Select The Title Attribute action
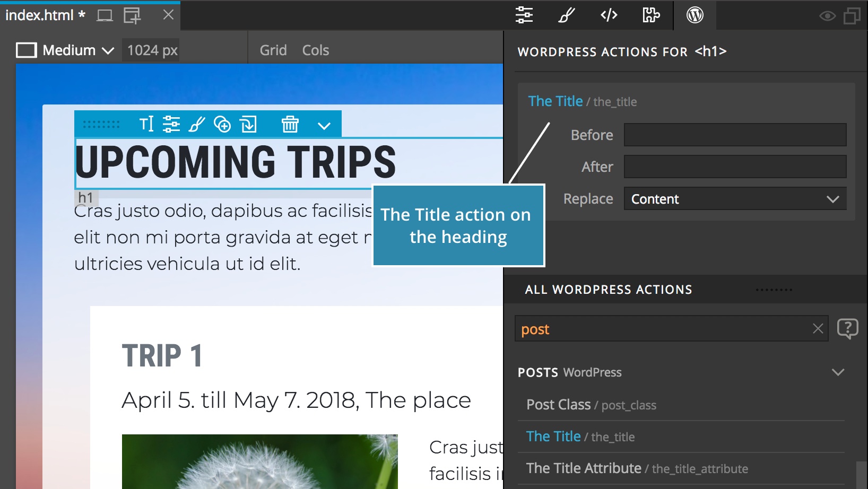868x489 pixels. pyautogui.click(x=681, y=468)
